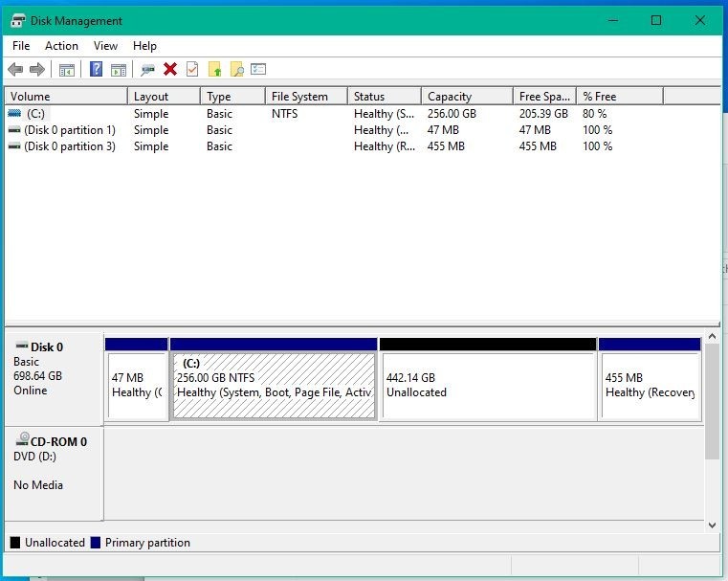Click the Disk 0 partition 3 drive icon

pyautogui.click(x=15, y=146)
